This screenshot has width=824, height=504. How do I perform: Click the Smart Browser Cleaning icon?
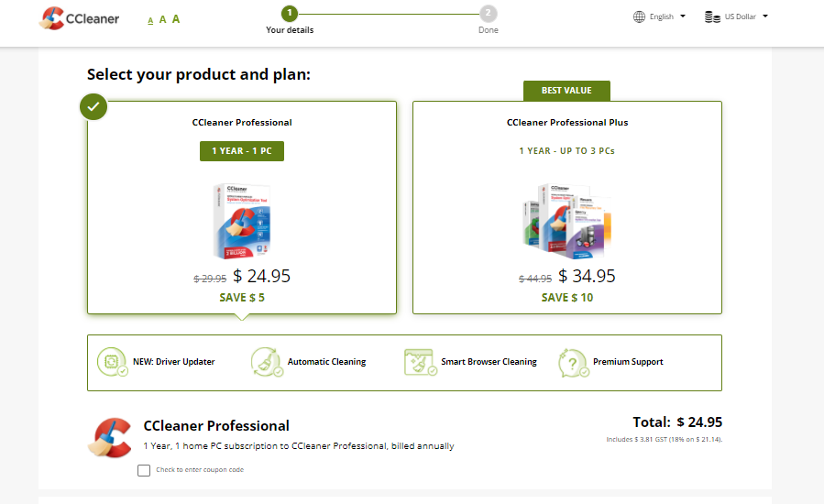420,362
